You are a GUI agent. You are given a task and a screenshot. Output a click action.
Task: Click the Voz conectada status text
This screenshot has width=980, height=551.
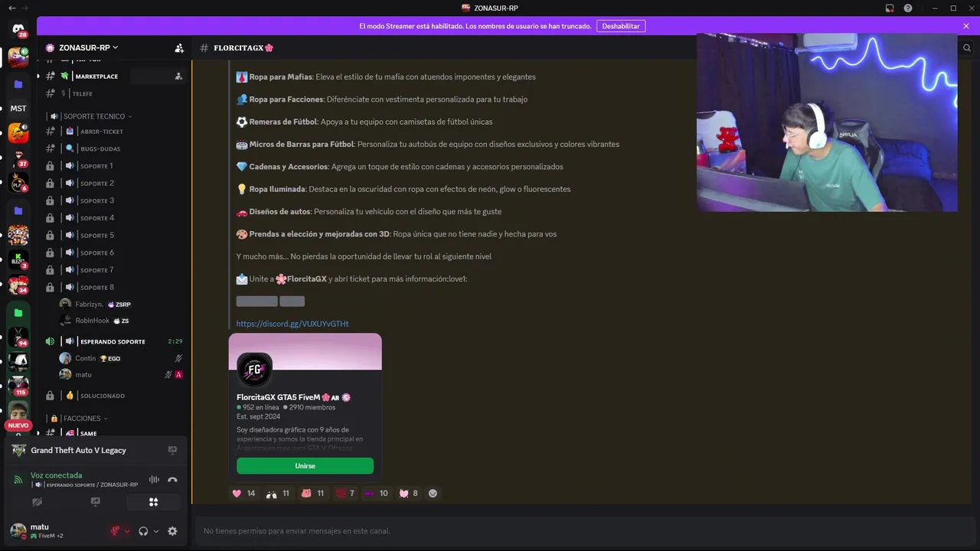tap(56, 475)
